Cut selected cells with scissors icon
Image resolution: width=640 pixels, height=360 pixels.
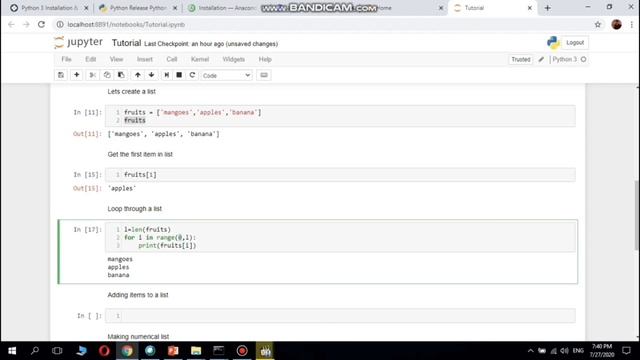pos(92,75)
